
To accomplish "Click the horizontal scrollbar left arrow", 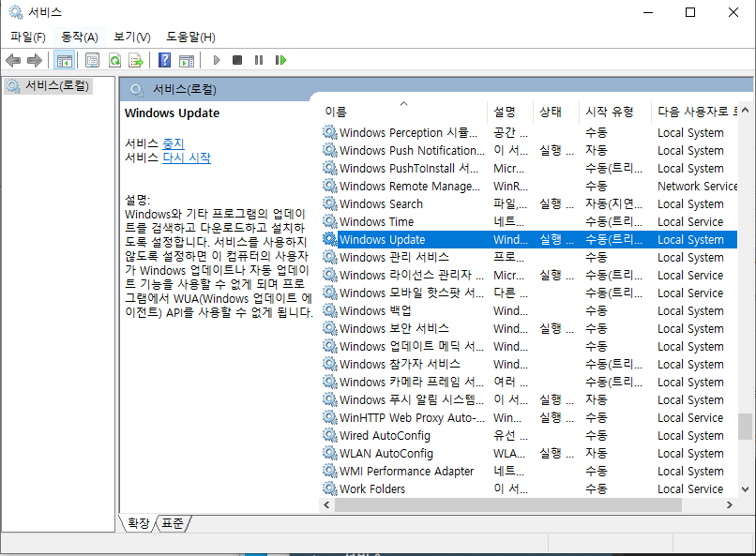I will pyautogui.click(x=327, y=505).
